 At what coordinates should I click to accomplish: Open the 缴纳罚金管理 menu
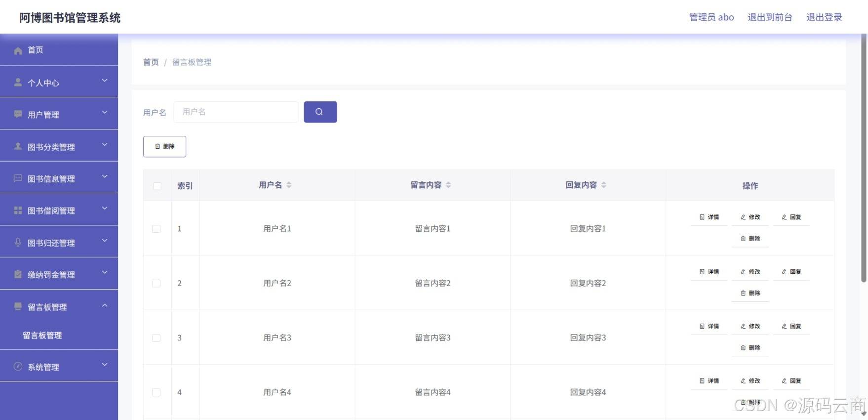point(59,274)
